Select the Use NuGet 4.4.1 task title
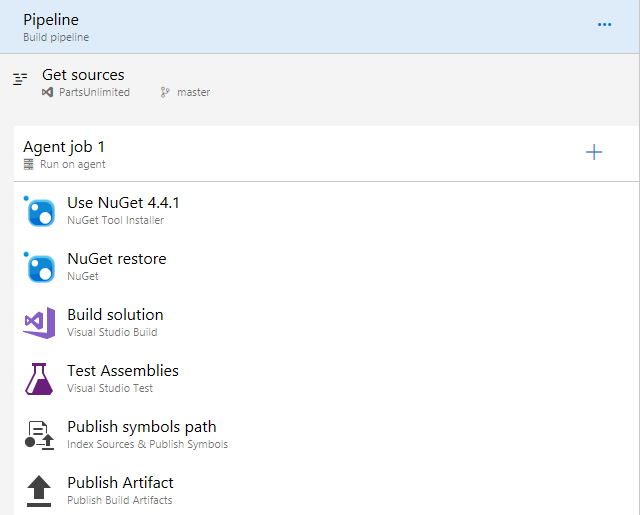The height and width of the screenshot is (515, 640). [x=123, y=203]
